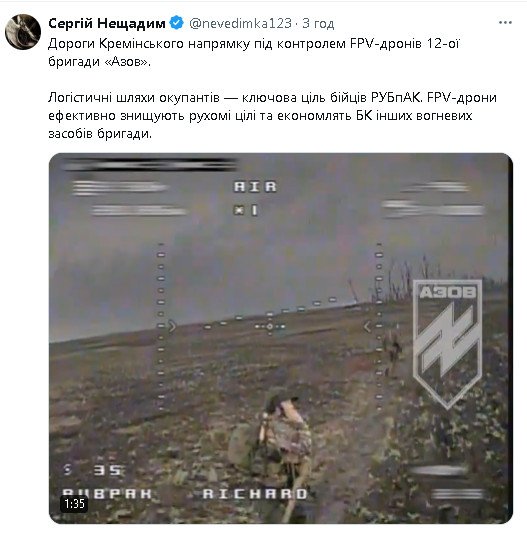
Task: Click the center crosshair reticle in video
Action: 269,326
